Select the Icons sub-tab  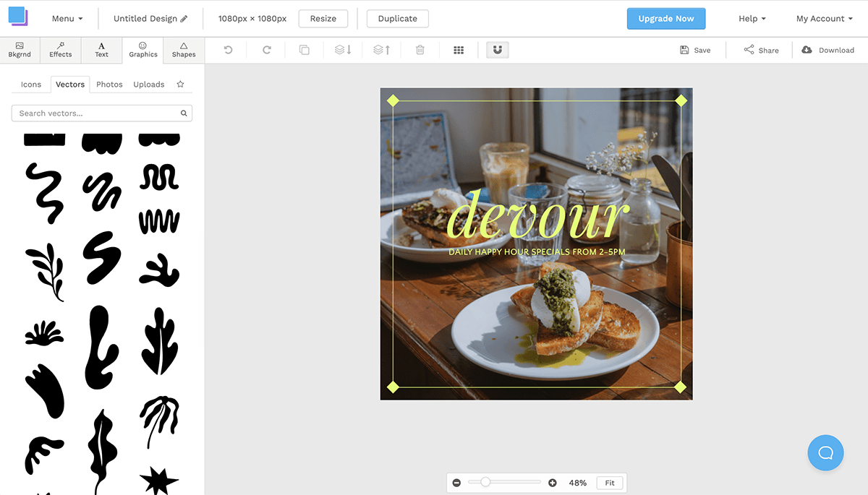31,85
